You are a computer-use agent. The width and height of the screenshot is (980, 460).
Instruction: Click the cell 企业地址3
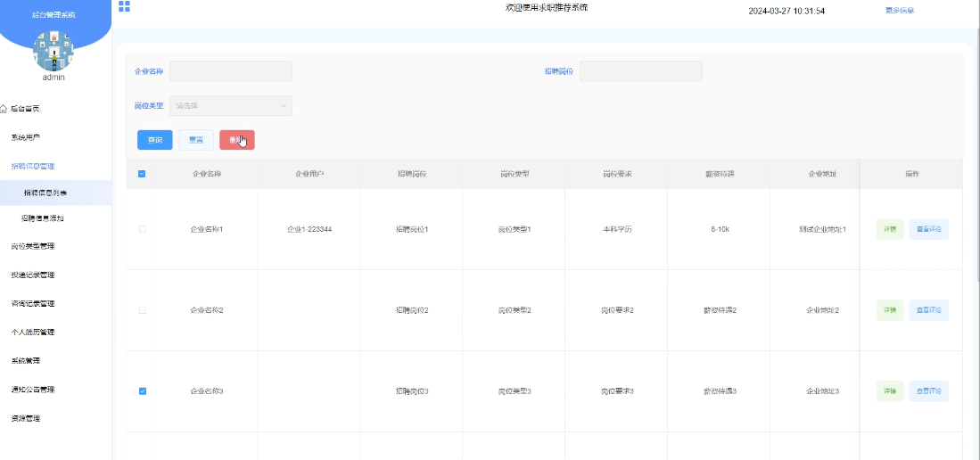(x=822, y=391)
